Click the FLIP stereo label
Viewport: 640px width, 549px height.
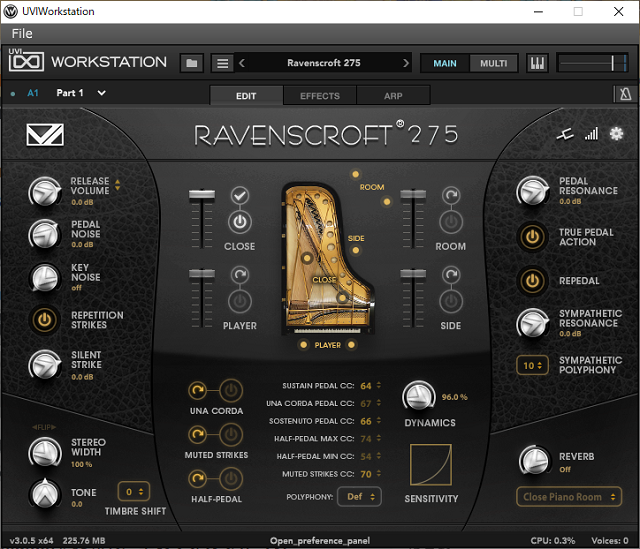(44, 427)
